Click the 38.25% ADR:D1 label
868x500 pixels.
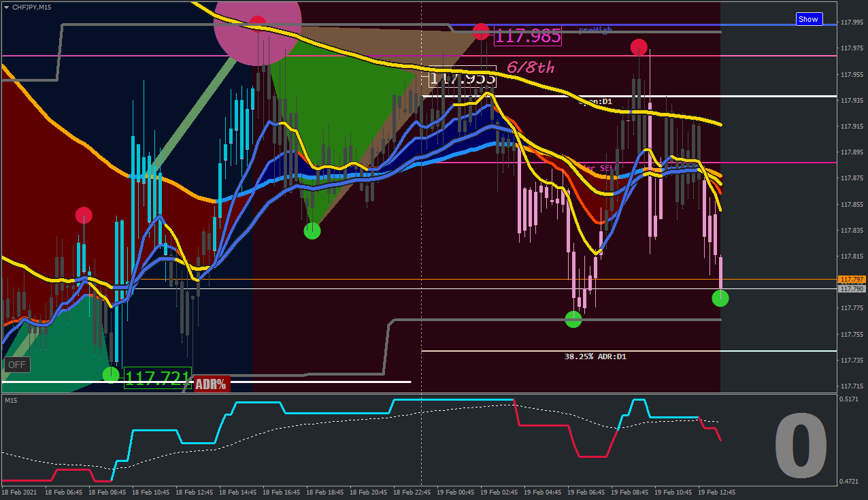(595, 356)
